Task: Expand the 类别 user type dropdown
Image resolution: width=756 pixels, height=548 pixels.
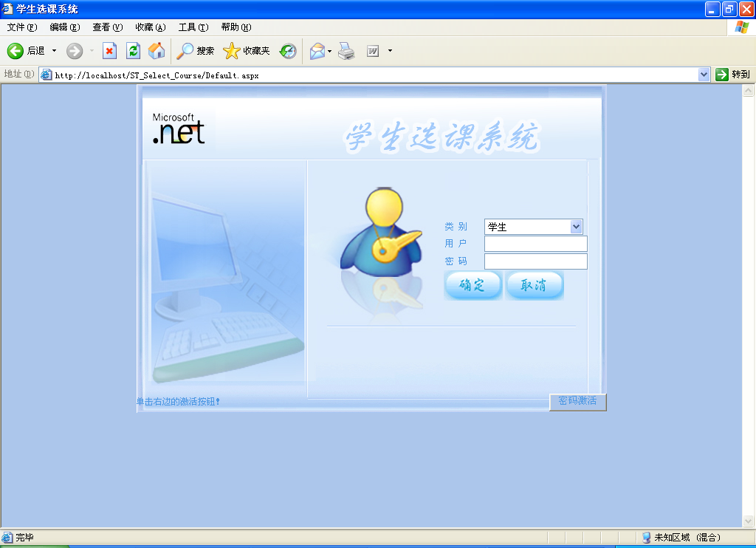Action: coord(577,227)
